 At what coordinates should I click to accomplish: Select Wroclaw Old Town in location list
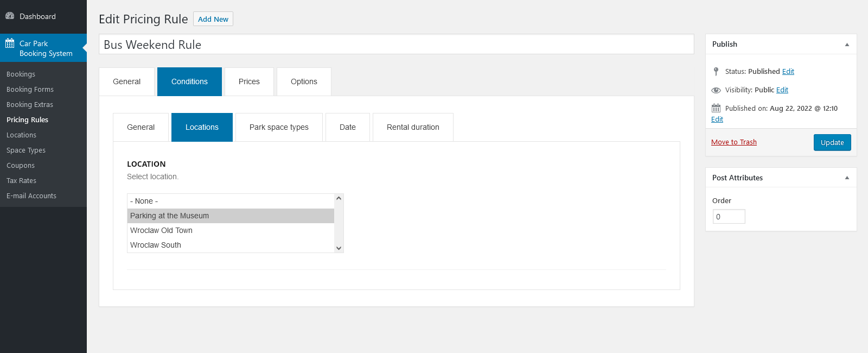coord(161,230)
